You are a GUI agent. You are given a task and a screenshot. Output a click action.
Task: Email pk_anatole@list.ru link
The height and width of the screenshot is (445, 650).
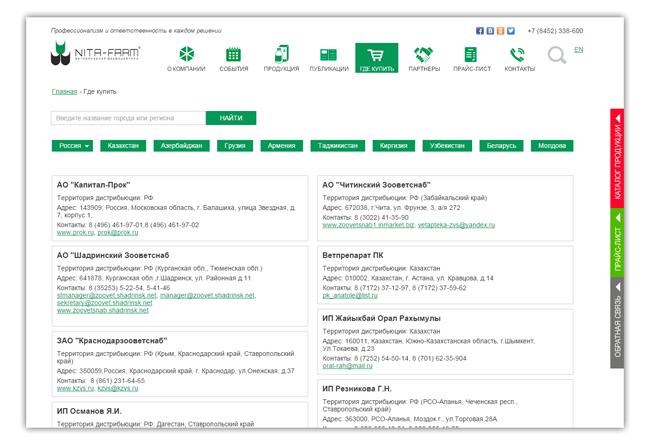tap(350, 296)
